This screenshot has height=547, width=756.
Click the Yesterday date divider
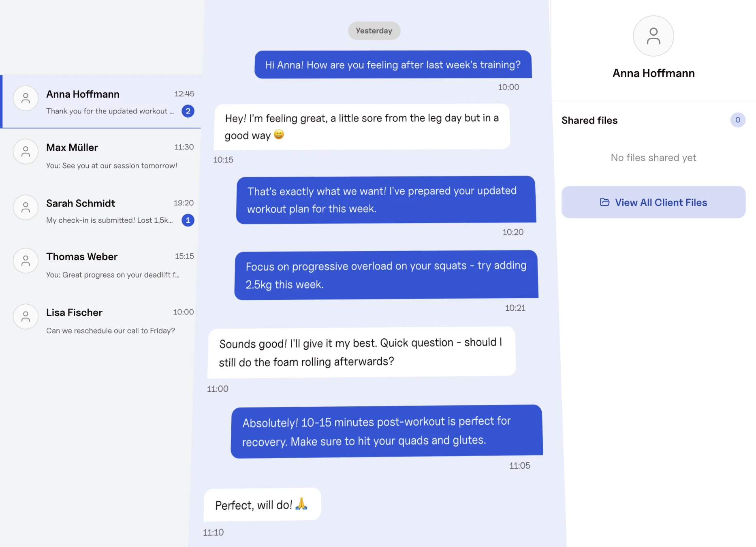point(374,31)
